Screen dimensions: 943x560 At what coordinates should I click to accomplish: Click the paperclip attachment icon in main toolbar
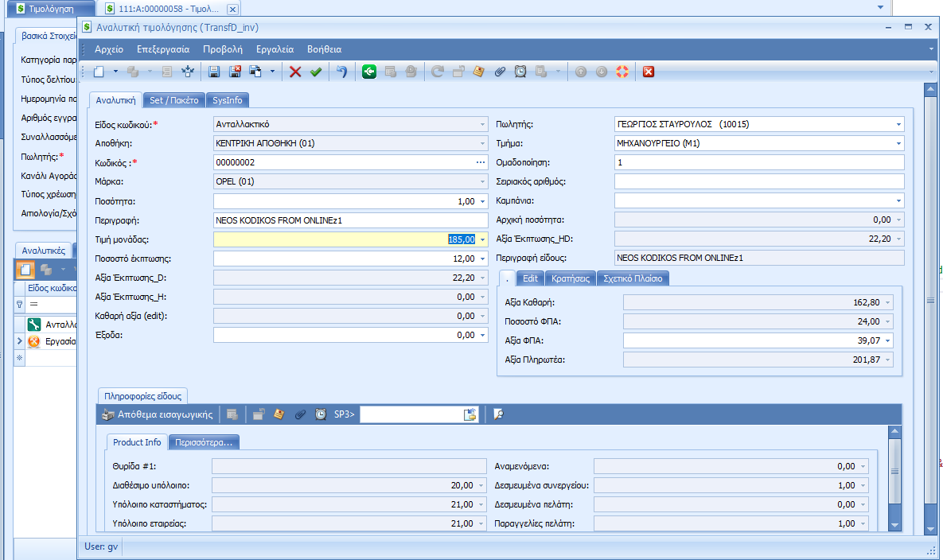click(500, 72)
